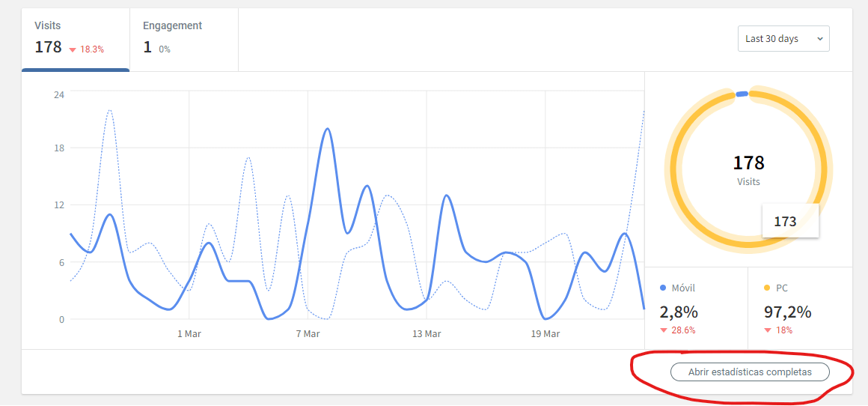Click the blue Móvil legend dot
This screenshot has width=868, height=406.
(663, 288)
